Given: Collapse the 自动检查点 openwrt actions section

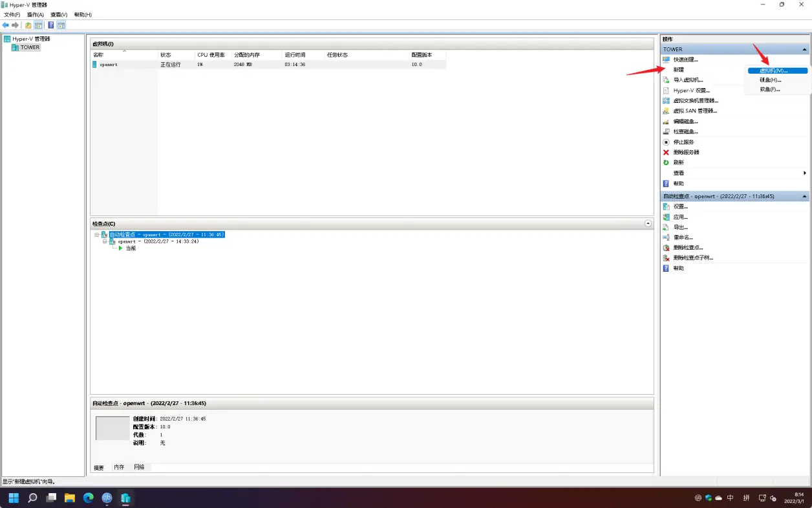Looking at the screenshot, I should [805, 196].
